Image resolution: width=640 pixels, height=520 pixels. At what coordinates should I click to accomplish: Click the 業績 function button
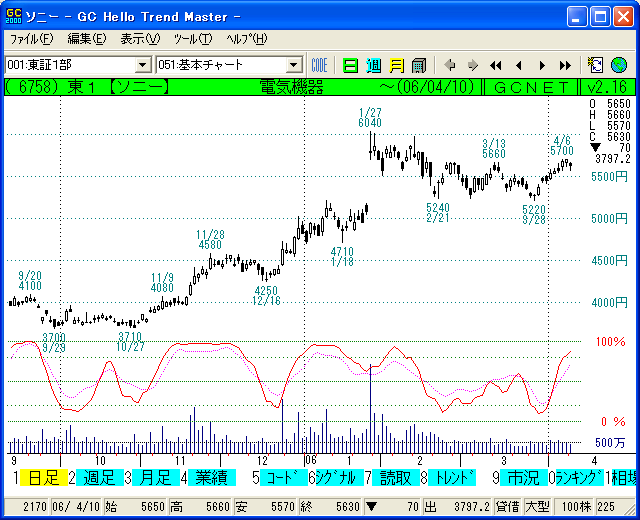coord(211,478)
